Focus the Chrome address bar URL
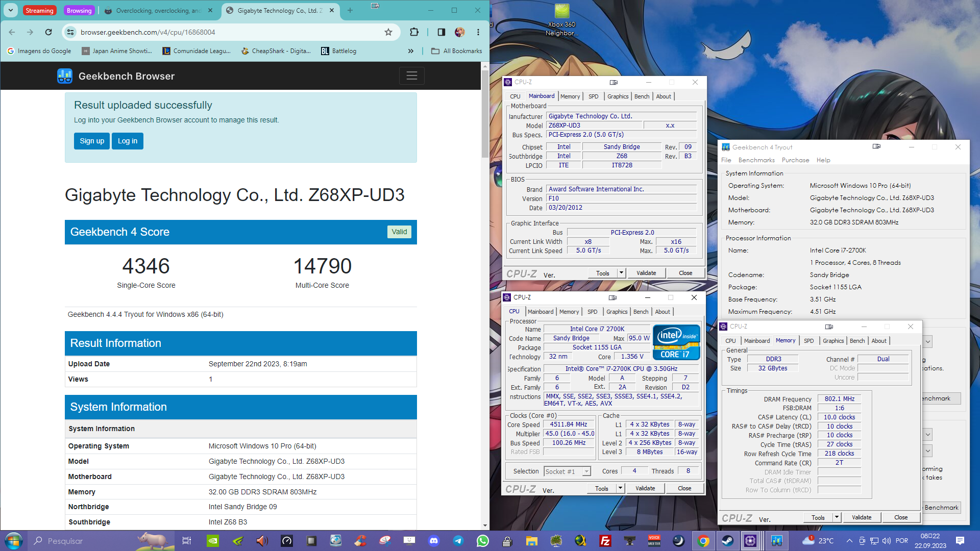Screen dimensions: 980x551 pos(148,32)
